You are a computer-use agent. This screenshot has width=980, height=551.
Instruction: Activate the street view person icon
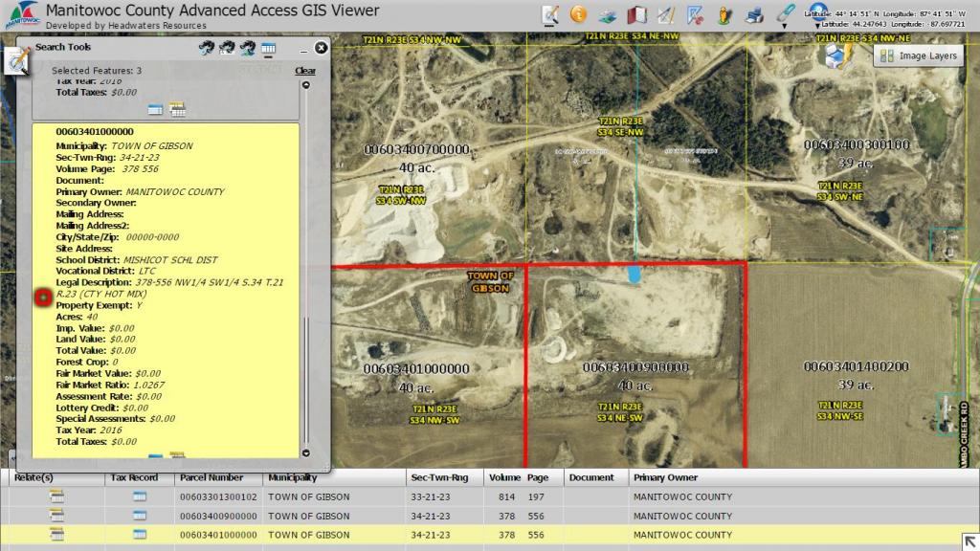pos(724,15)
